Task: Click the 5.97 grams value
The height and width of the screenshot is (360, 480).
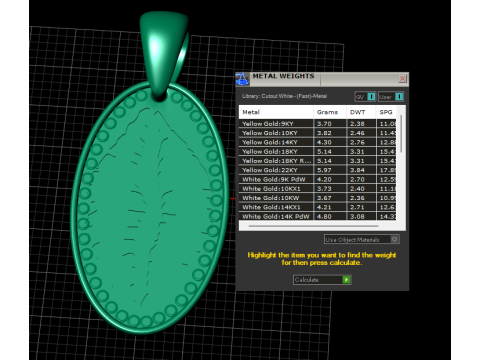Action: pyautogui.click(x=324, y=170)
